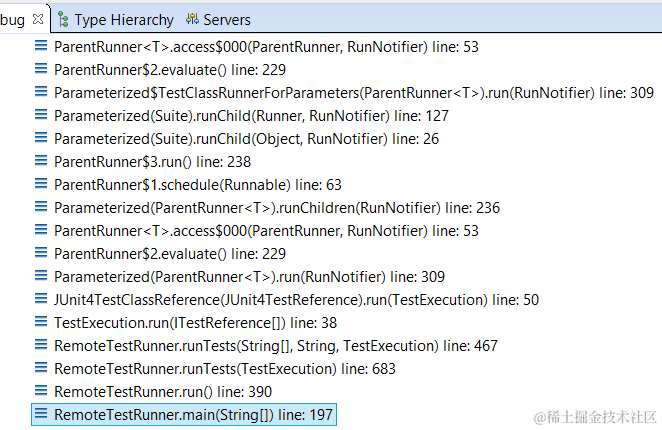This screenshot has height=430, width=662.
Task: Select RemoteTestRunner.run() line: 390 frame
Action: [163, 392]
